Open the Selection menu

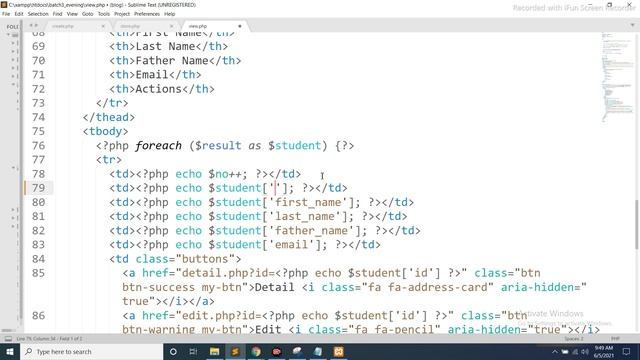pos(38,14)
